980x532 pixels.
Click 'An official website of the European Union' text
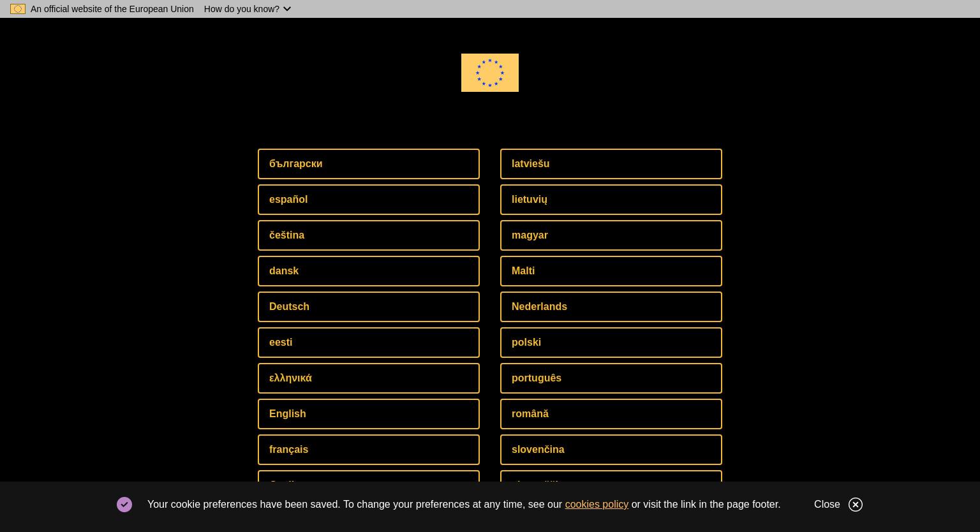point(112,9)
